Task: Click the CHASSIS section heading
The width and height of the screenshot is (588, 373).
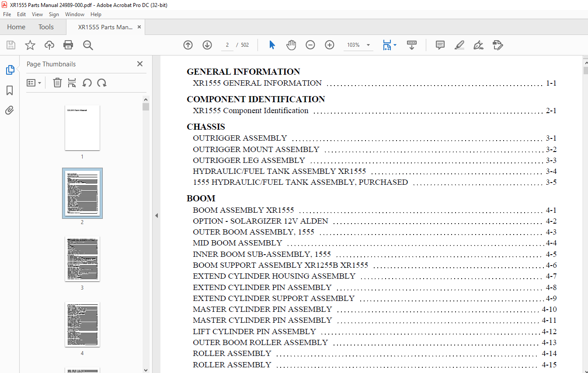Action: [x=206, y=127]
